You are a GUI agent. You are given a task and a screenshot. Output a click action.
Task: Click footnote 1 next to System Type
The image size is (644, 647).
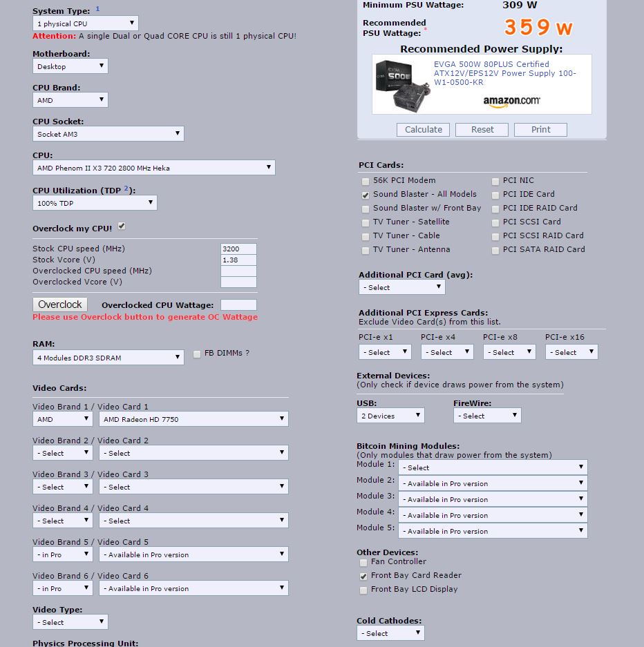pyautogui.click(x=97, y=9)
